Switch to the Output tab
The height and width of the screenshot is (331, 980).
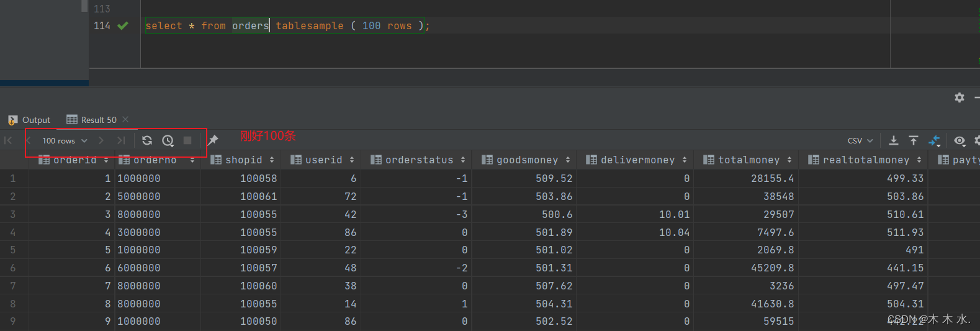pyautogui.click(x=29, y=120)
